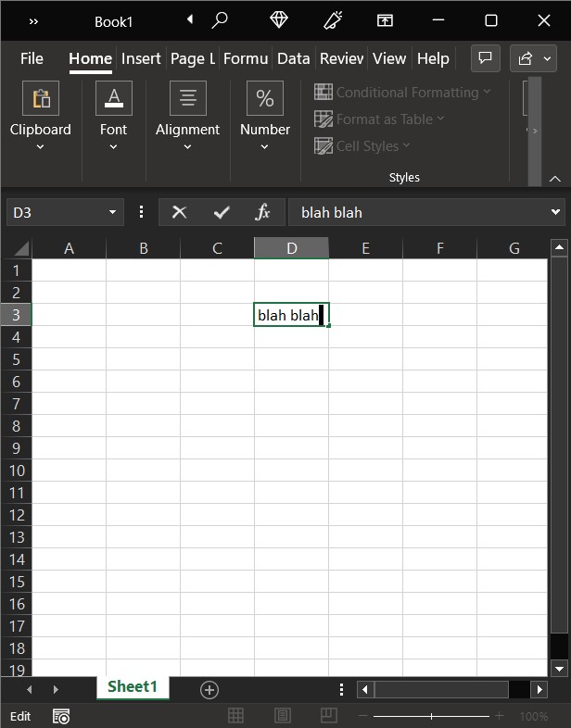This screenshot has width=571, height=728.
Task: Expand the Clipboard group chevron
Action: click(x=41, y=146)
